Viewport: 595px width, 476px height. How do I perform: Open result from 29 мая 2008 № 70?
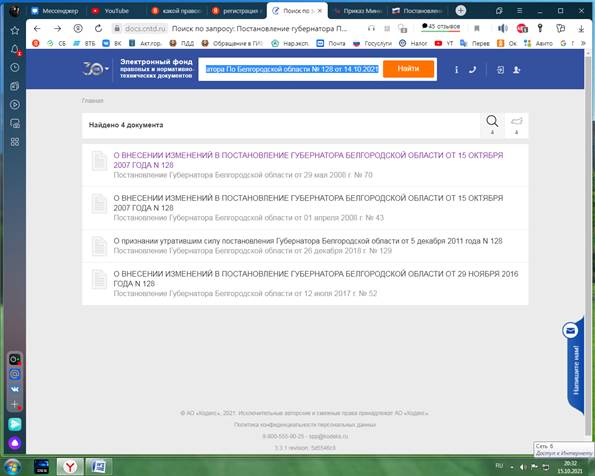click(308, 160)
